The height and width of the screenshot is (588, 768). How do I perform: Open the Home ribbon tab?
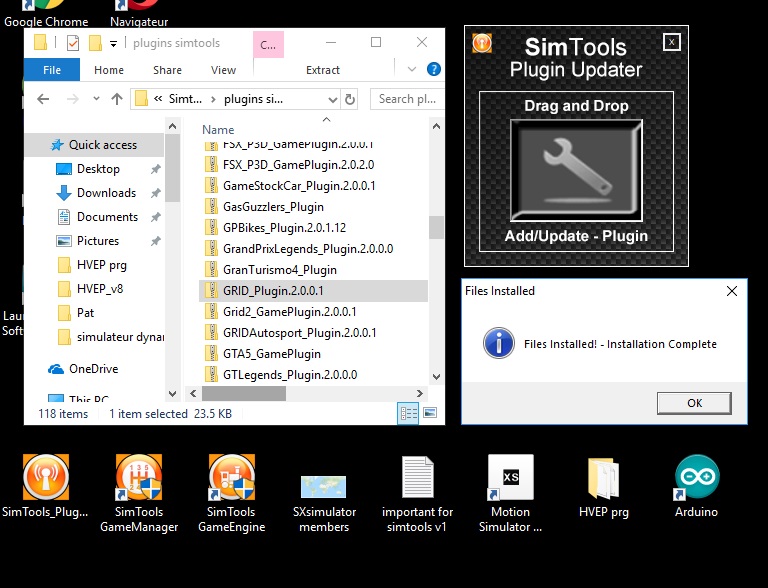[109, 70]
